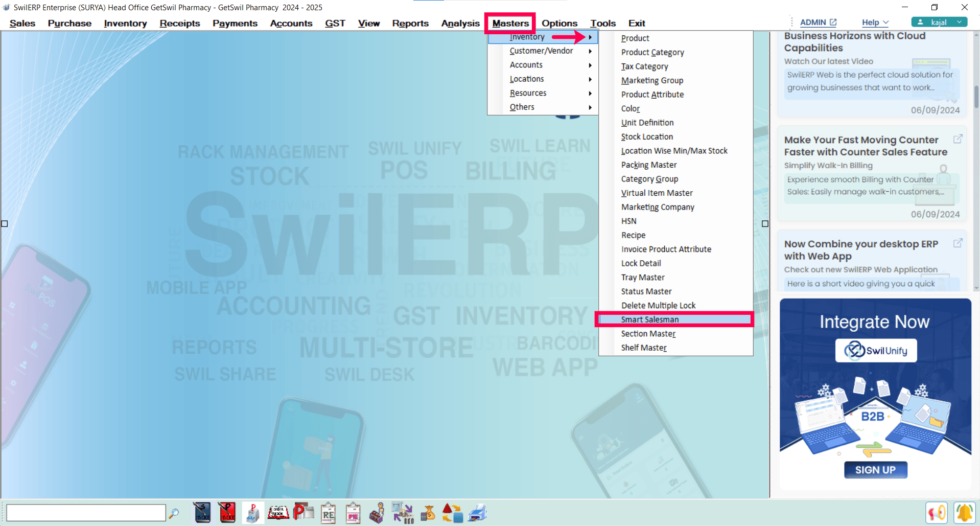Screen dimensions: 980x526
Task: Click the bank transfer arrows icon
Action: tap(403, 513)
